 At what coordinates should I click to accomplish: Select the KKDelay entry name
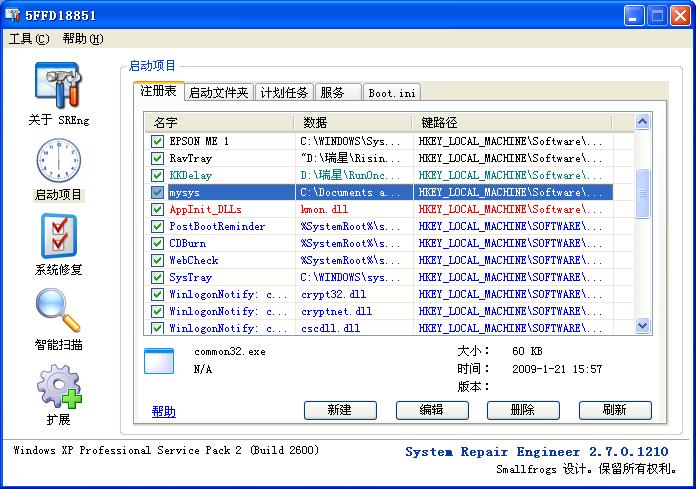point(191,175)
